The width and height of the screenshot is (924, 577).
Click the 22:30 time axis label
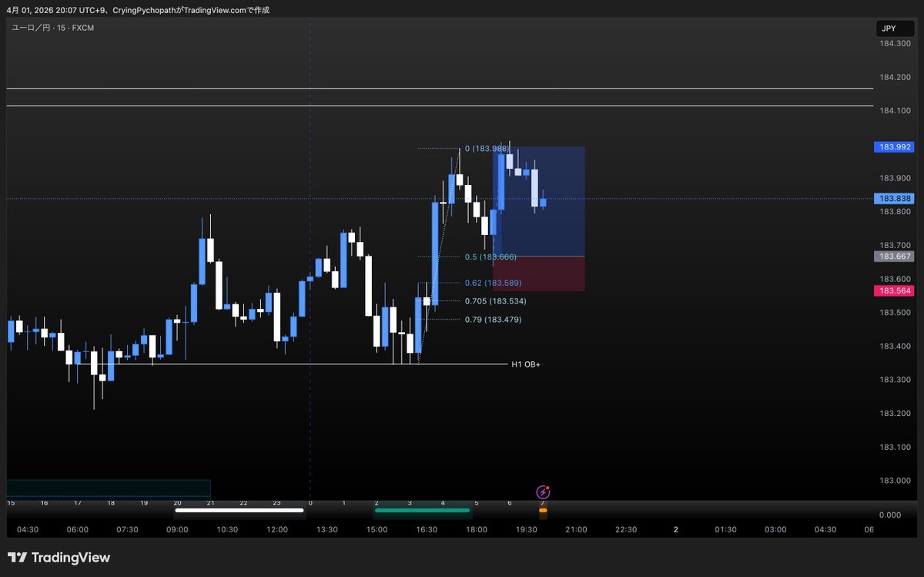pos(626,529)
